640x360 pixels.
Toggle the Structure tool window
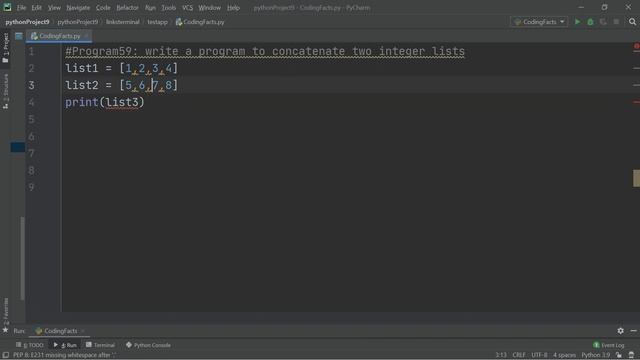[5, 91]
